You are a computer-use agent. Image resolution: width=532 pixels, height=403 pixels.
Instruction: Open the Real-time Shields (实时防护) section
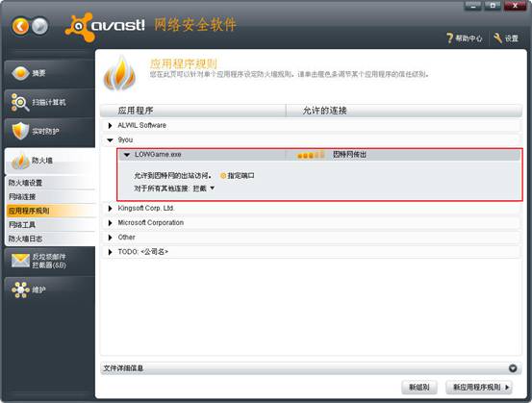click(x=49, y=131)
